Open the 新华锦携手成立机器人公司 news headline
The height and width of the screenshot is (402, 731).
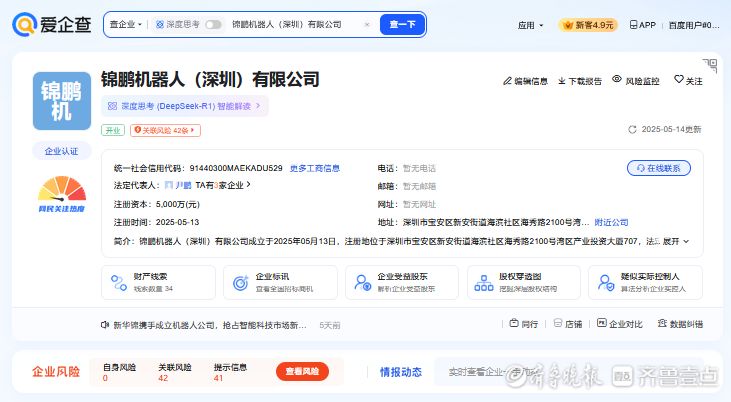point(210,326)
